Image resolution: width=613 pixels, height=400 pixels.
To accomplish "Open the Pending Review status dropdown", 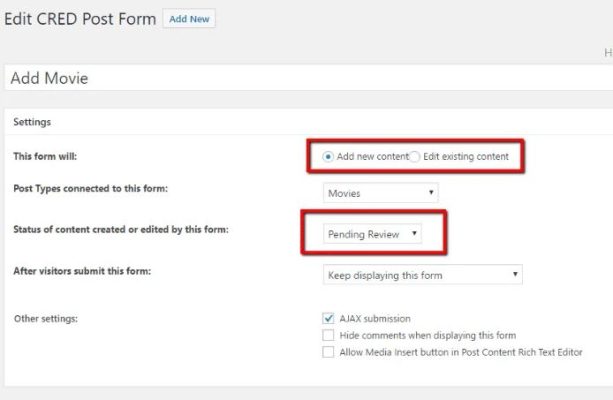I will (373, 234).
